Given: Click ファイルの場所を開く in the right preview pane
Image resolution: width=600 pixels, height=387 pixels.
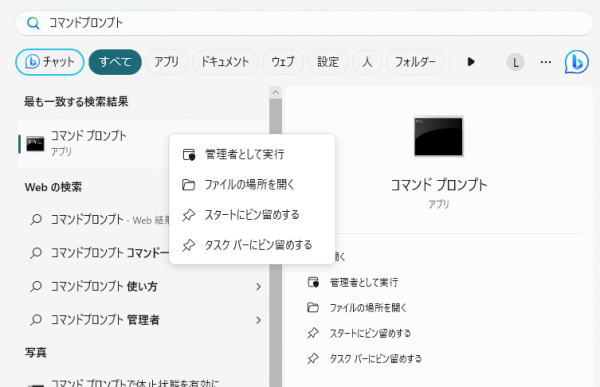Looking at the screenshot, I should tap(368, 308).
